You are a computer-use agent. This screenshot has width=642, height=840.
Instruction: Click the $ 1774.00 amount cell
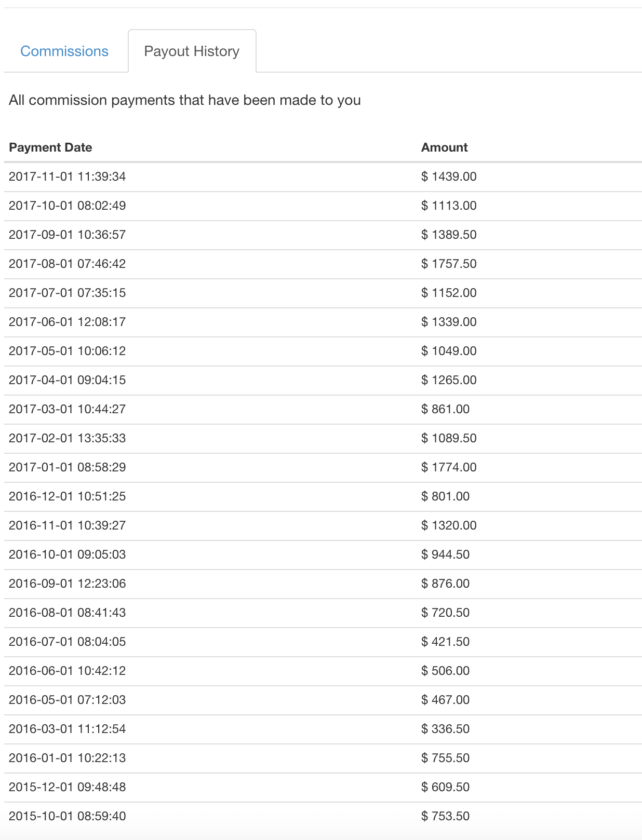449,467
